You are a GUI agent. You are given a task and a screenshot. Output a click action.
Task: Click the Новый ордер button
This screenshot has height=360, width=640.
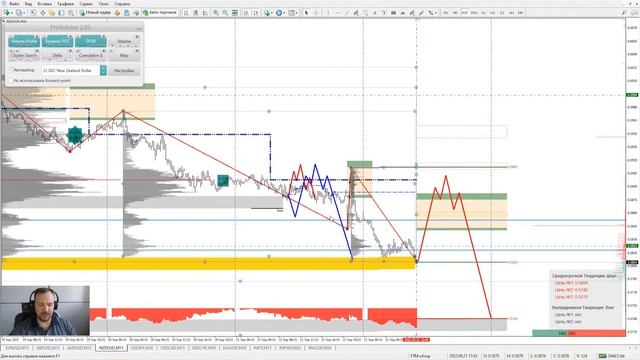pos(95,13)
